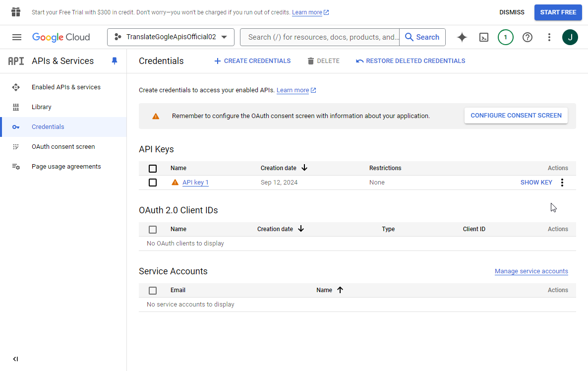Image resolution: width=588 pixels, height=371 pixels.
Task: Open Learn more link under Credentials
Action: tap(296, 90)
